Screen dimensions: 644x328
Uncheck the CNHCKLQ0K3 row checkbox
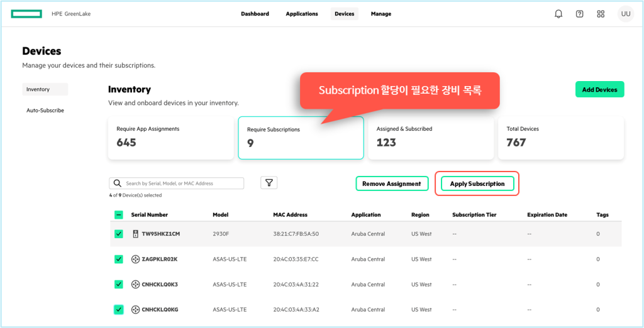pos(119,284)
